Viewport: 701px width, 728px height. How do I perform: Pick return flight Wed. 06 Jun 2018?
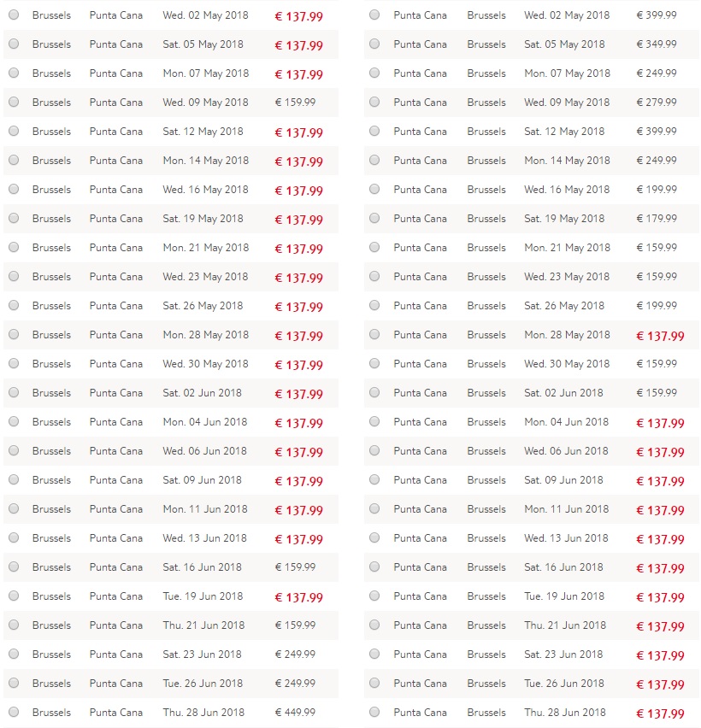374,450
